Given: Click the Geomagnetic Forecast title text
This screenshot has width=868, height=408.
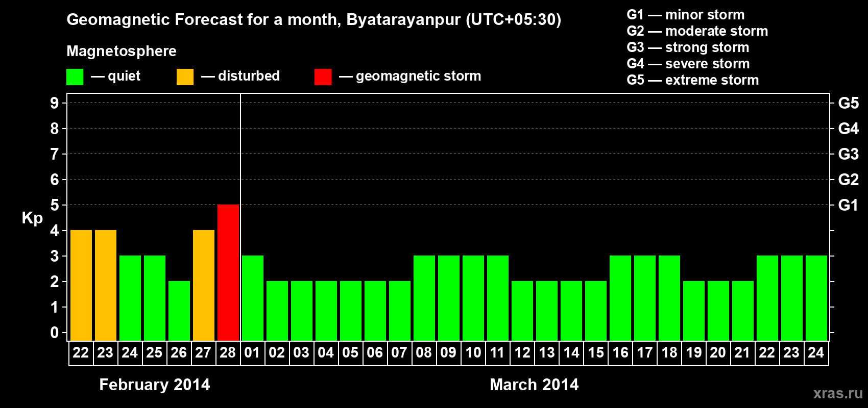Looking at the screenshot, I should pos(314,20).
